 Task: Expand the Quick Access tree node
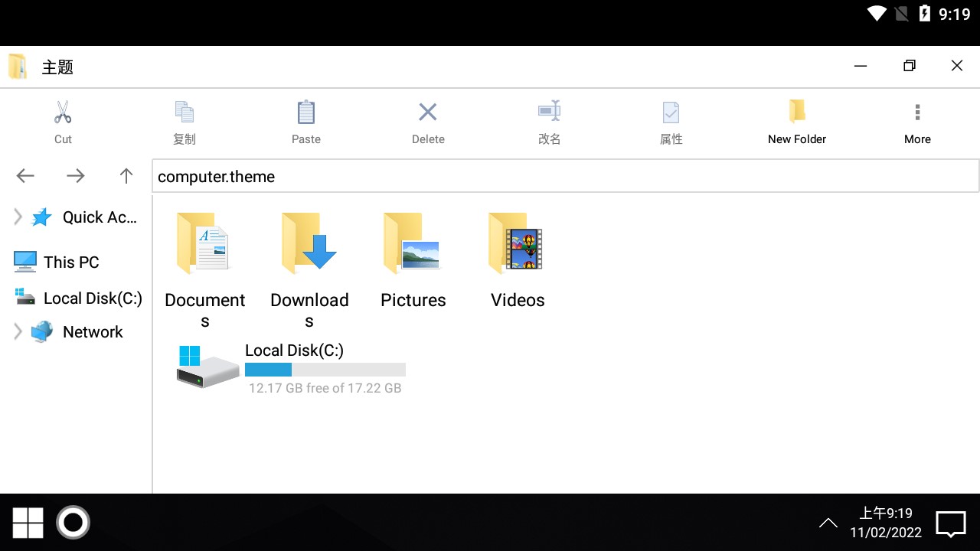[x=18, y=217]
